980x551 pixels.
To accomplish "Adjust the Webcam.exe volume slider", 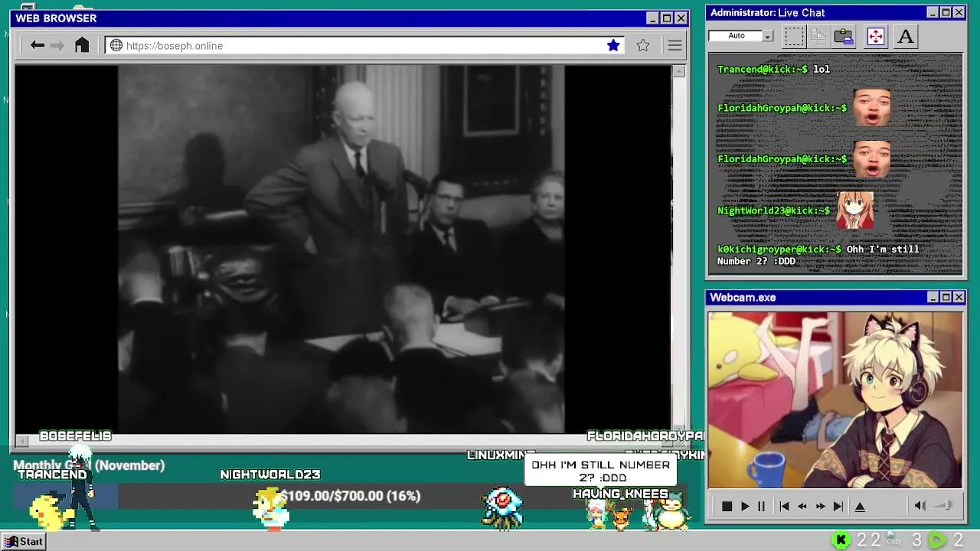I will [x=944, y=506].
